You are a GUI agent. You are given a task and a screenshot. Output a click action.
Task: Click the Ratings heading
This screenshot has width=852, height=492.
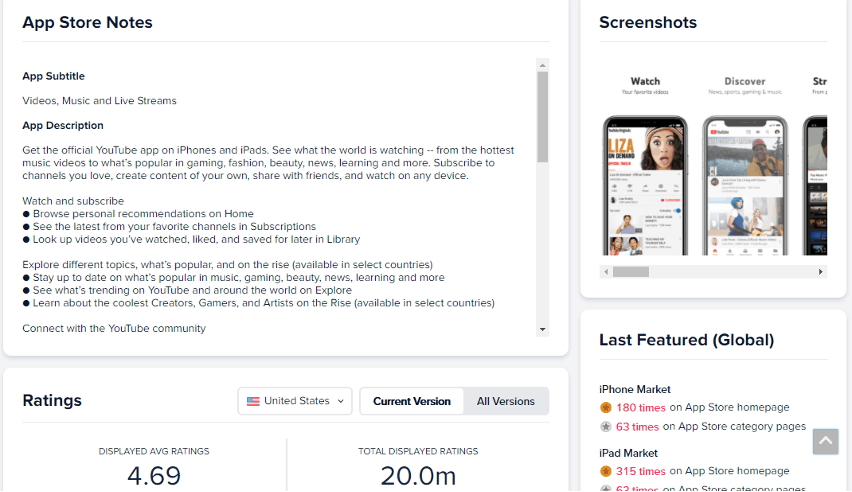click(x=52, y=401)
